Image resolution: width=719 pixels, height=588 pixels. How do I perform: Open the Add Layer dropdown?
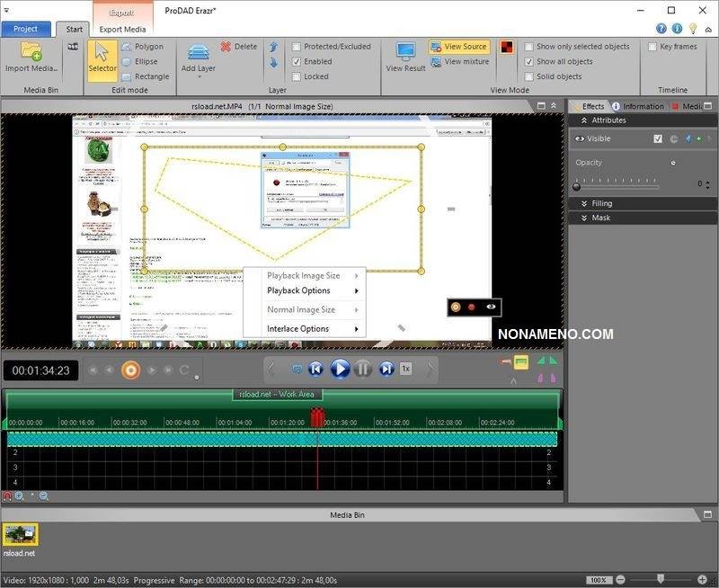[199, 68]
